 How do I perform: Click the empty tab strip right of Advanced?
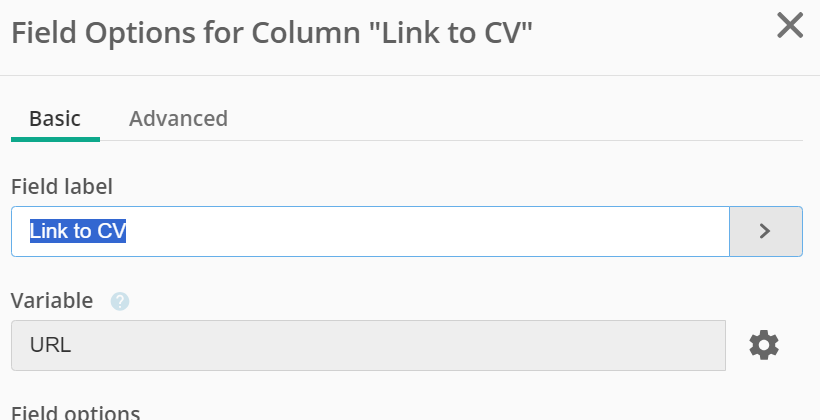tap(515, 119)
